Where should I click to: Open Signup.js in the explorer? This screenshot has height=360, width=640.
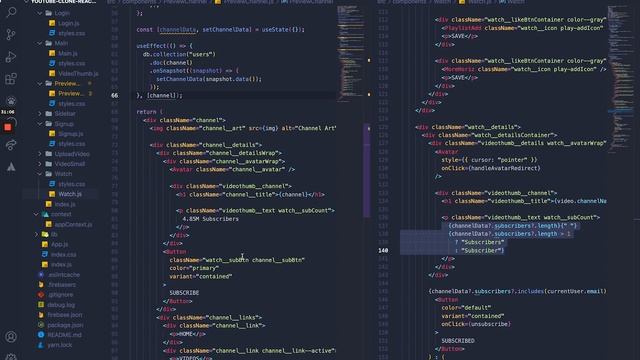pyautogui.click(x=71, y=133)
